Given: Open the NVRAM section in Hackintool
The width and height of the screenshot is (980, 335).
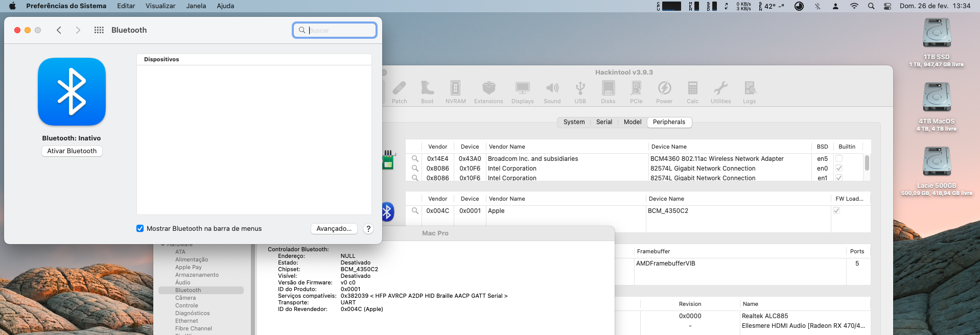Looking at the screenshot, I should pos(455,92).
